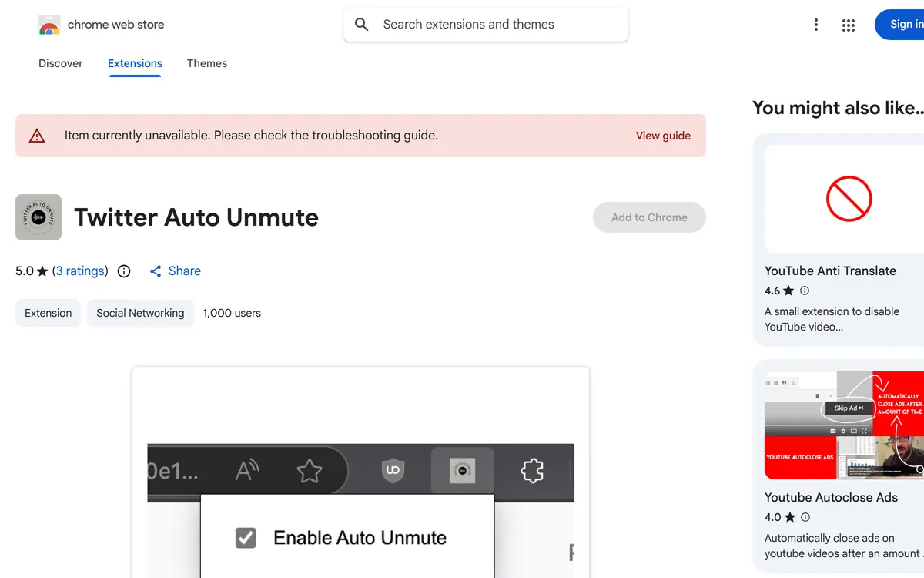
Task: Click the YouTube Anti Translate title
Action: coord(830,271)
